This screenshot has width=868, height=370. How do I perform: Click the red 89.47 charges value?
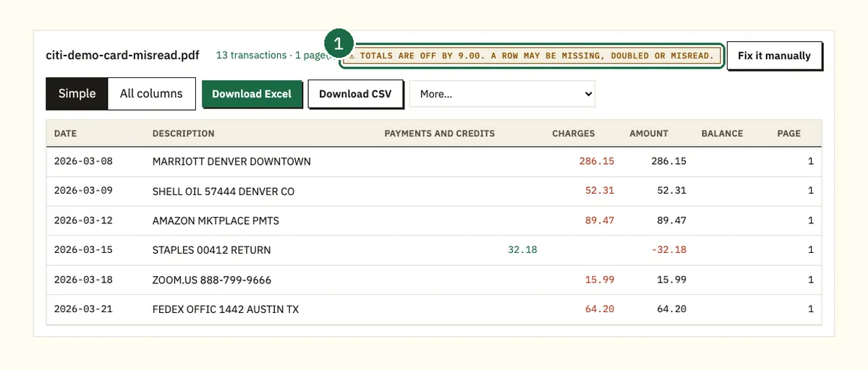[x=600, y=220]
